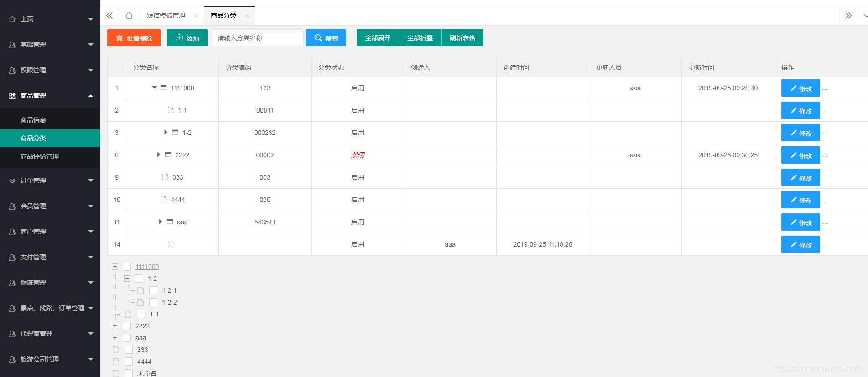Click the file icon beside 1-1 tree node
Screen dimensions: 868x377
128,314
